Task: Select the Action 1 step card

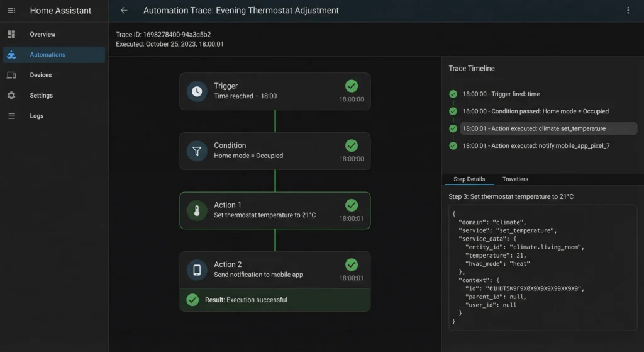Action: coord(275,210)
